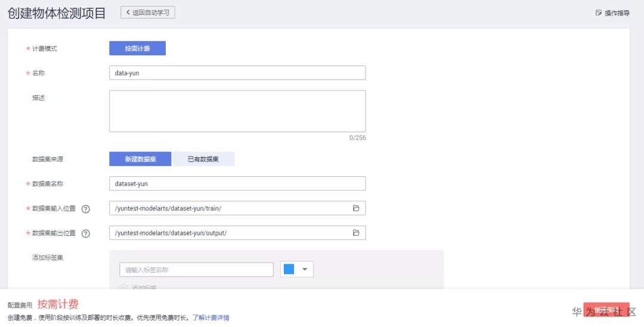Click help icon beside 数据集输出位置
Viewport: 644px width, 327px height.
coord(86,233)
